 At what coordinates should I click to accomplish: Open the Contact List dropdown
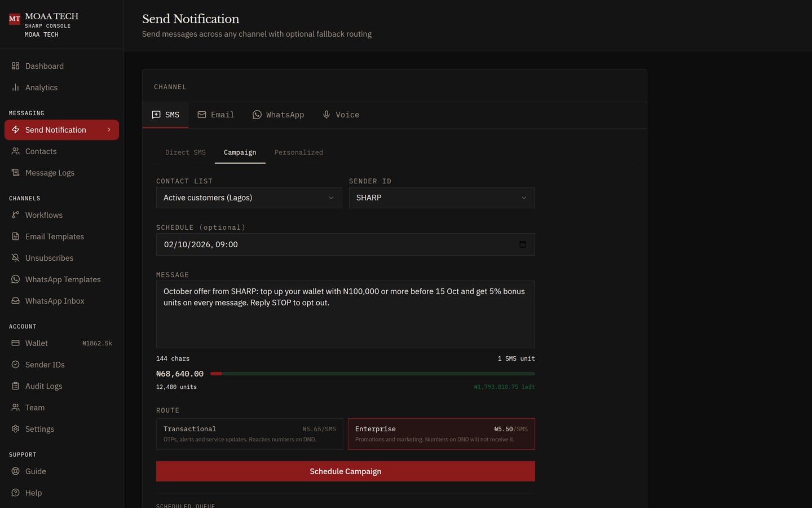pos(249,198)
